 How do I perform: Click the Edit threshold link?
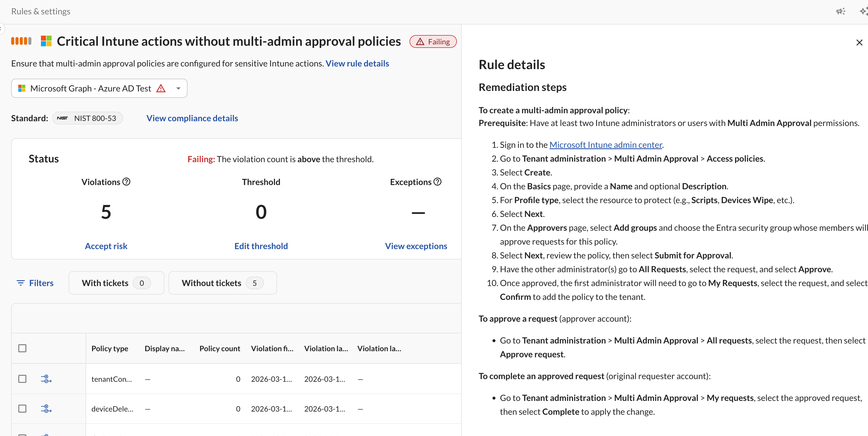coord(261,246)
